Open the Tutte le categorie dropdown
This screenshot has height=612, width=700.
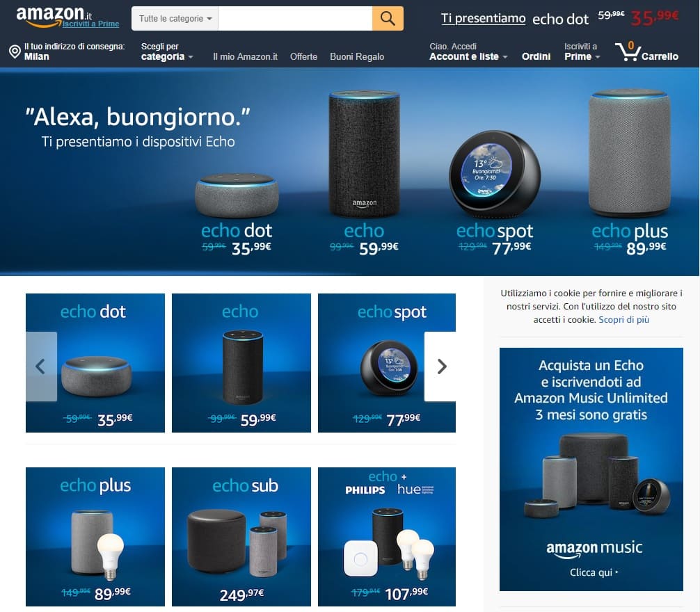[x=175, y=18]
